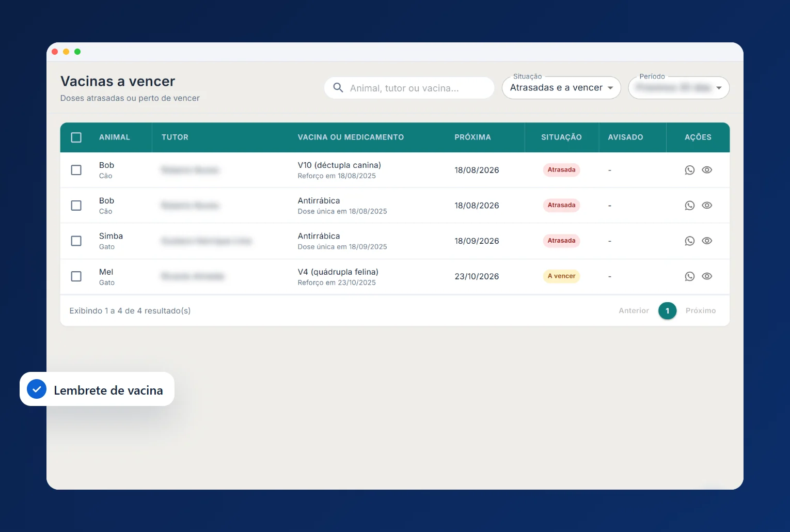View details of Bob's V10 vaccine row
Screen dimensions: 790x532
(707, 170)
